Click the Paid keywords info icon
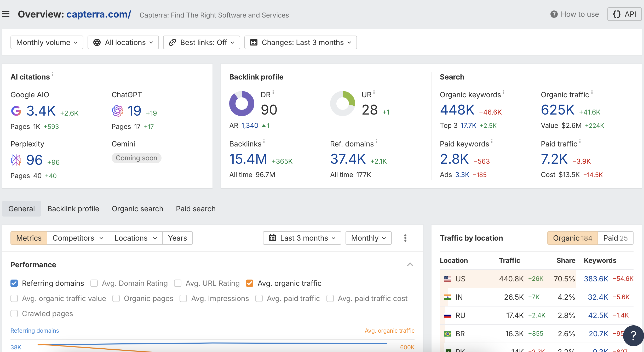This screenshot has height=352, width=644. pos(492,141)
